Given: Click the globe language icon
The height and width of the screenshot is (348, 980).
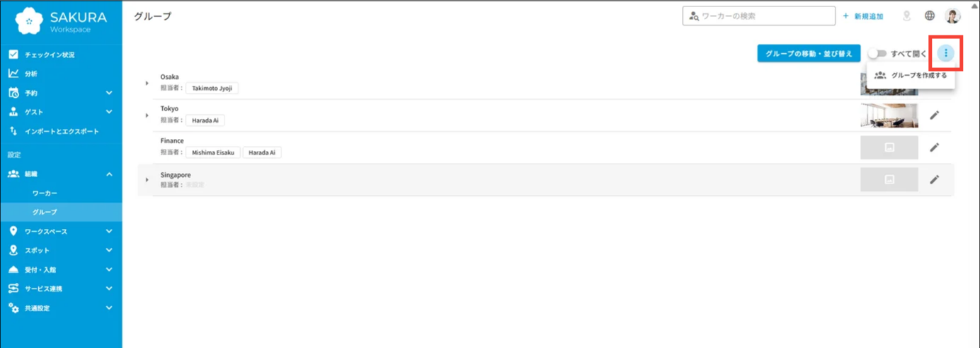Looking at the screenshot, I should 930,16.
